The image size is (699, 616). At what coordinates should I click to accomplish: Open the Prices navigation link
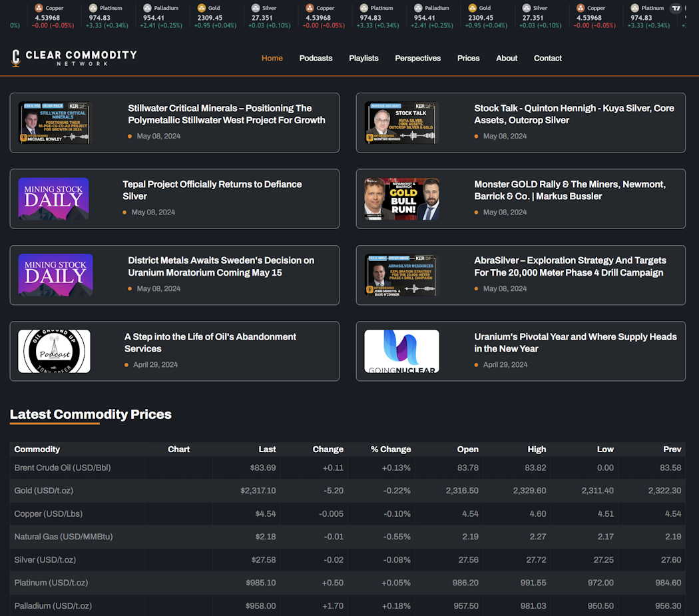coord(468,59)
